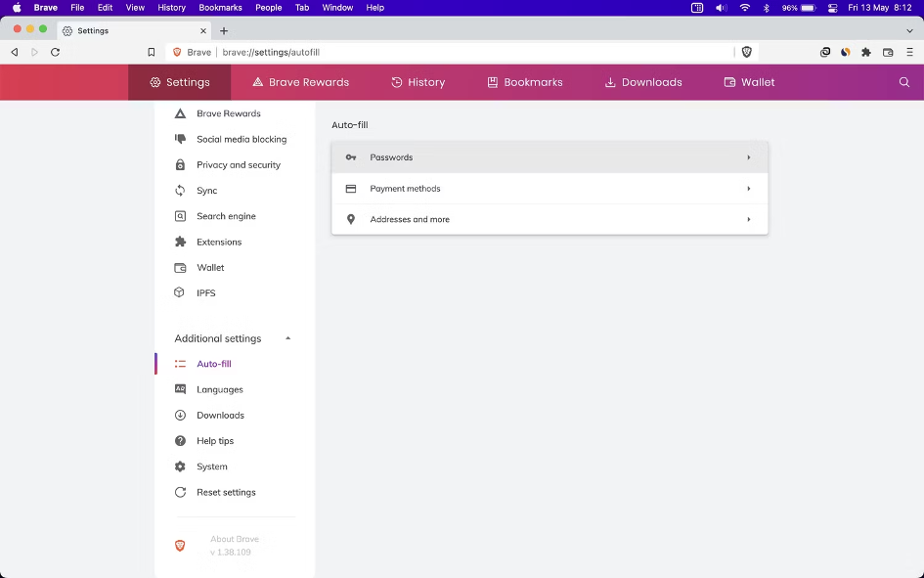This screenshot has height=578, width=924.
Task: Open the hamburger menu in browser toolbar
Action: point(909,52)
